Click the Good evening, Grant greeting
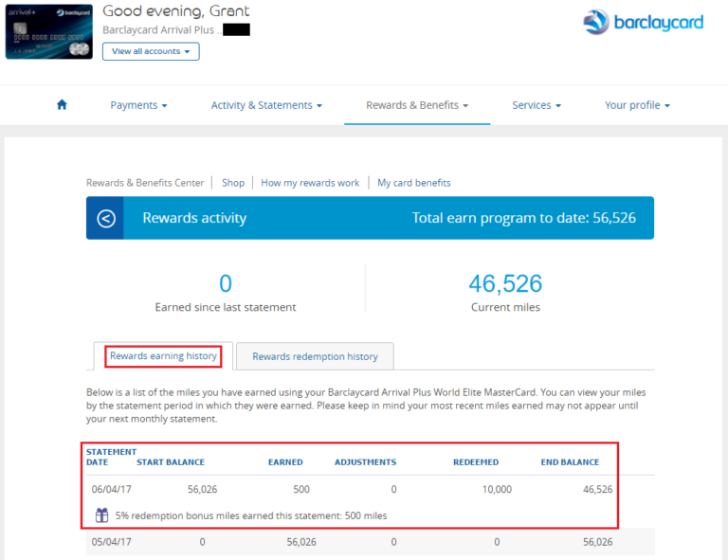 [176, 10]
